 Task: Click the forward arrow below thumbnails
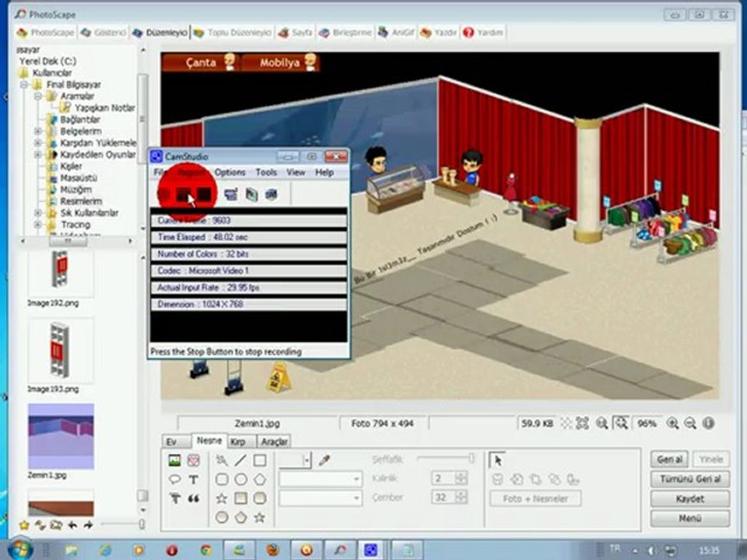(x=88, y=525)
